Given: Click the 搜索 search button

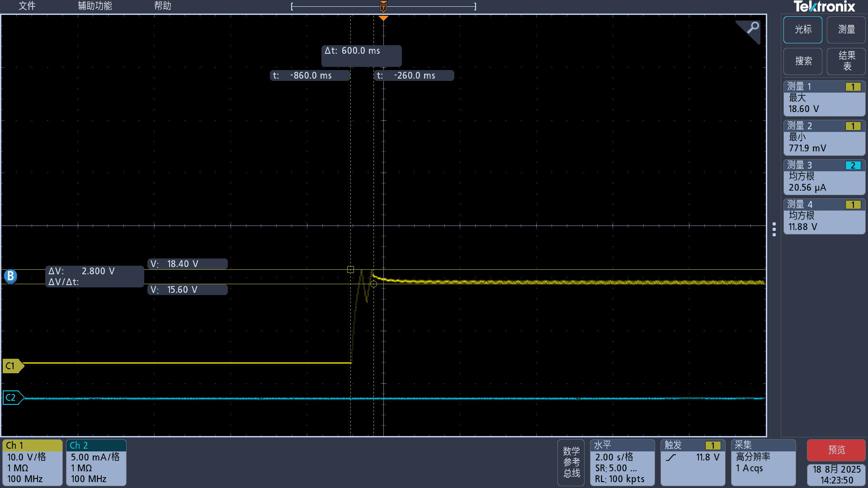Looking at the screenshot, I should point(803,61).
